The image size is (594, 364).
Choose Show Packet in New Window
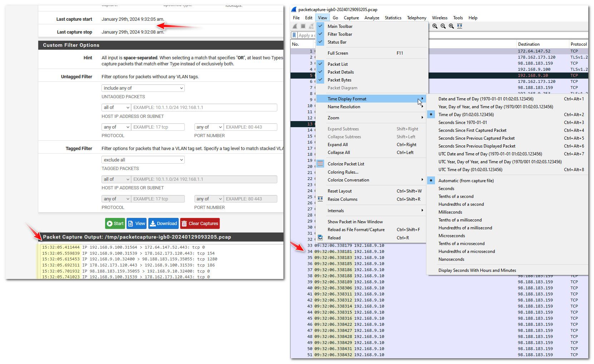point(372,222)
